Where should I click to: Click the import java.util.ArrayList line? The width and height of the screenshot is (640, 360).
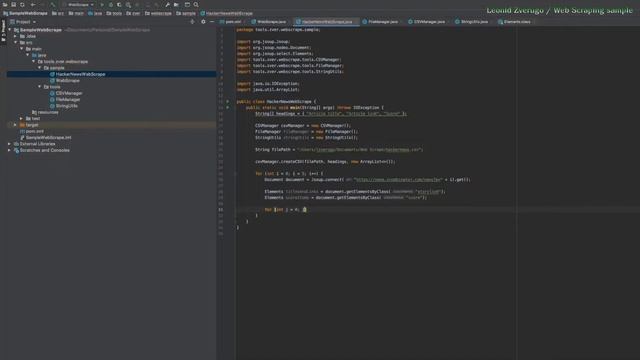pyautogui.click(x=268, y=89)
